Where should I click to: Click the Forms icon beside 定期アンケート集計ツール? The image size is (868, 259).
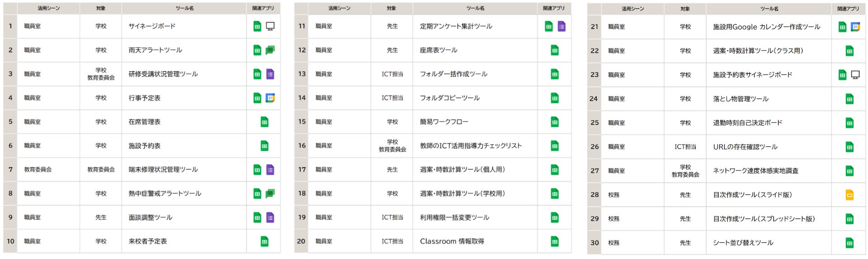[x=561, y=26]
